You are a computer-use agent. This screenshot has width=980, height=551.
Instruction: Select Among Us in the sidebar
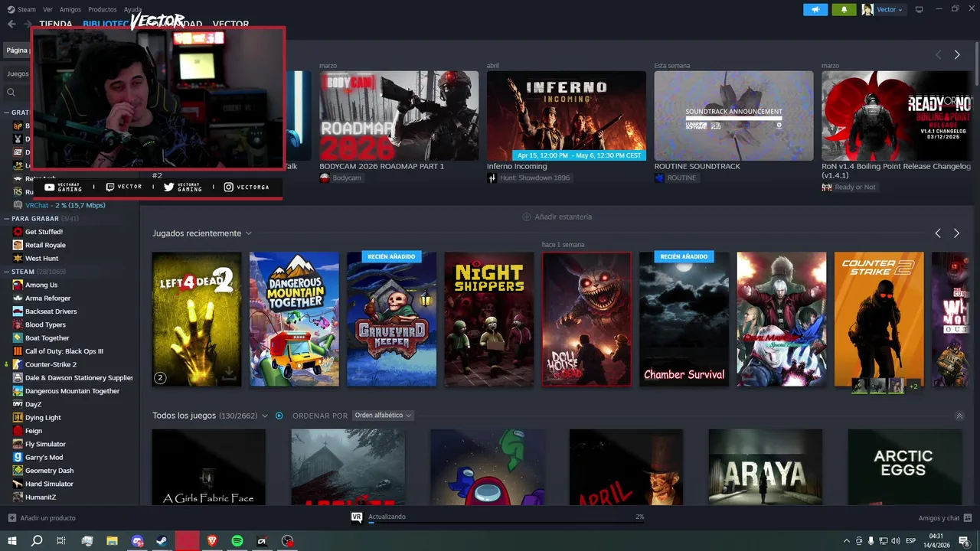pyautogui.click(x=41, y=285)
